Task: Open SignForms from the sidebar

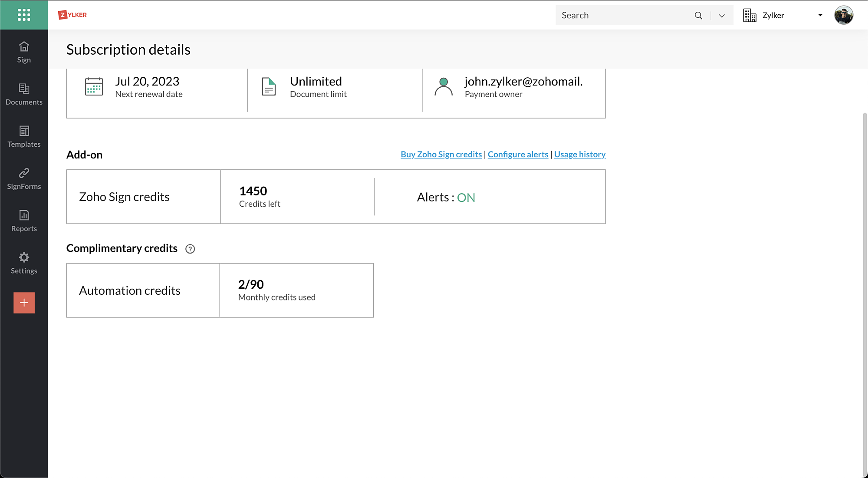Action: point(24,178)
